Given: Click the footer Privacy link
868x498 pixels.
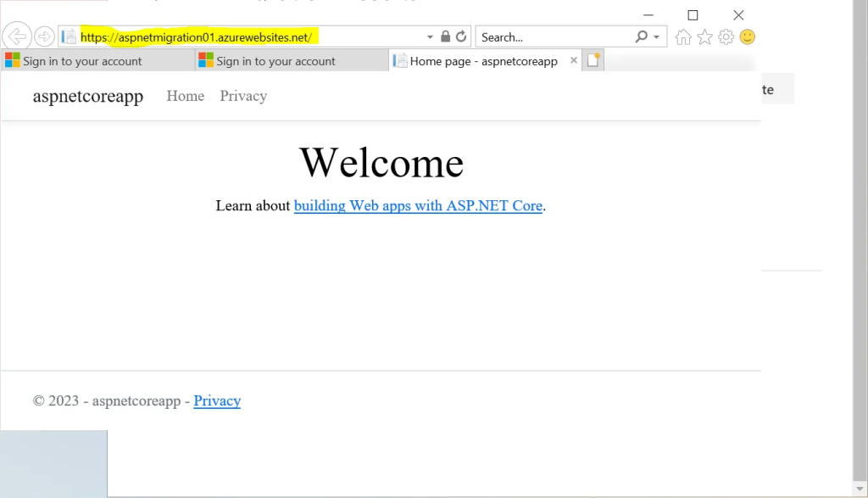Looking at the screenshot, I should click(217, 400).
